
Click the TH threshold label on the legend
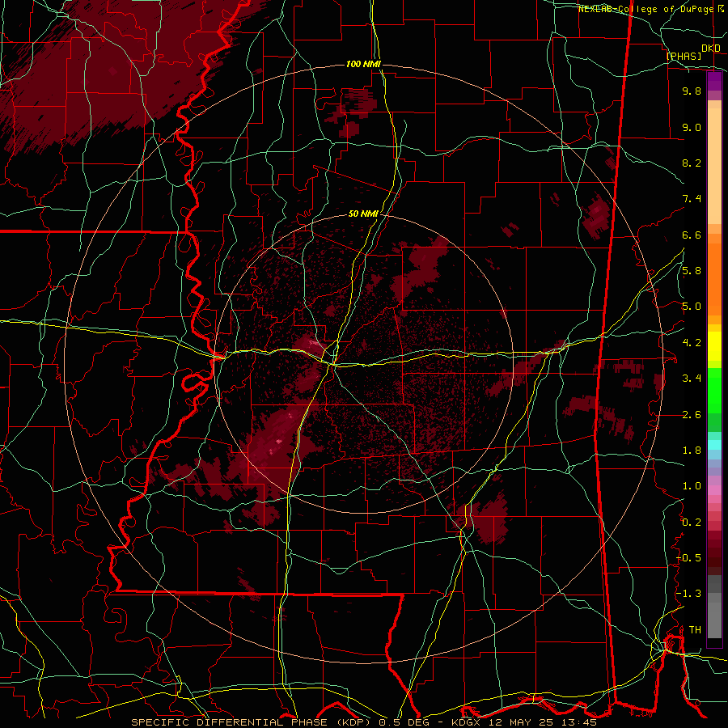[695, 630]
